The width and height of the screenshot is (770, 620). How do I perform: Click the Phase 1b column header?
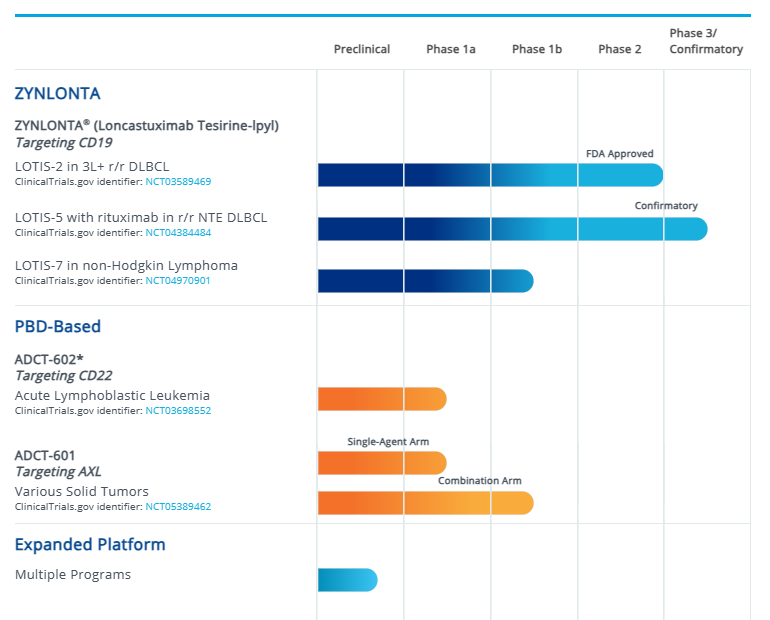click(x=537, y=49)
